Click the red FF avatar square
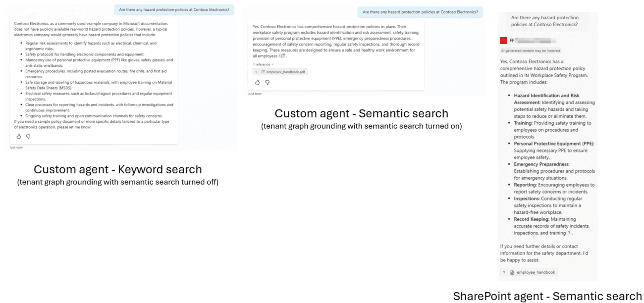Viewport: 644px width, 303px height. [503, 41]
